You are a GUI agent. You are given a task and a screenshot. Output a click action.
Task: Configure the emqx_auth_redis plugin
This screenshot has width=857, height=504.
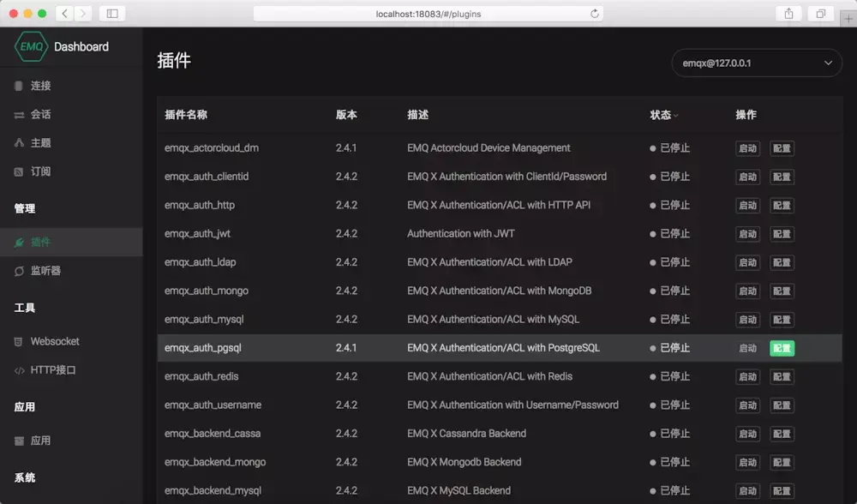pyautogui.click(x=782, y=376)
